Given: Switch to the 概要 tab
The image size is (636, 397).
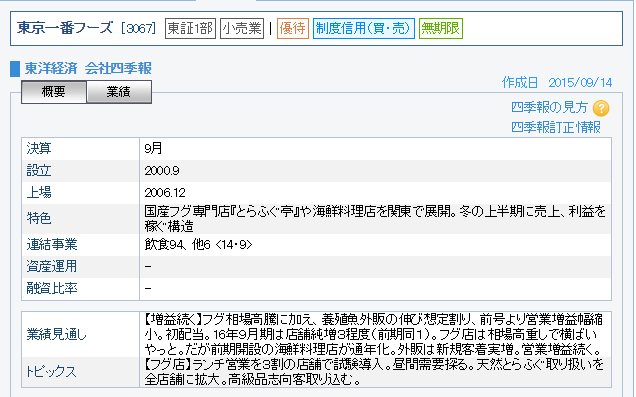Looking at the screenshot, I should click(x=54, y=92).
